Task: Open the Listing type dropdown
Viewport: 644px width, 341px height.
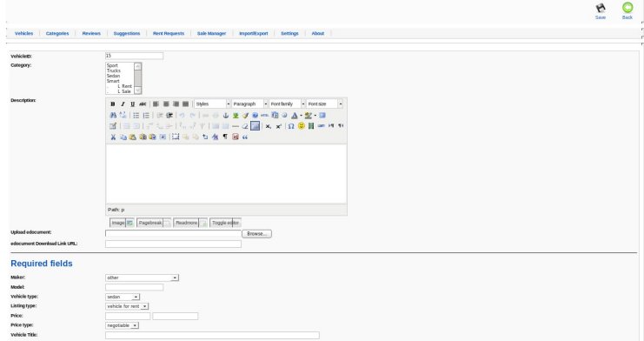Action: click(x=127, y=306)
